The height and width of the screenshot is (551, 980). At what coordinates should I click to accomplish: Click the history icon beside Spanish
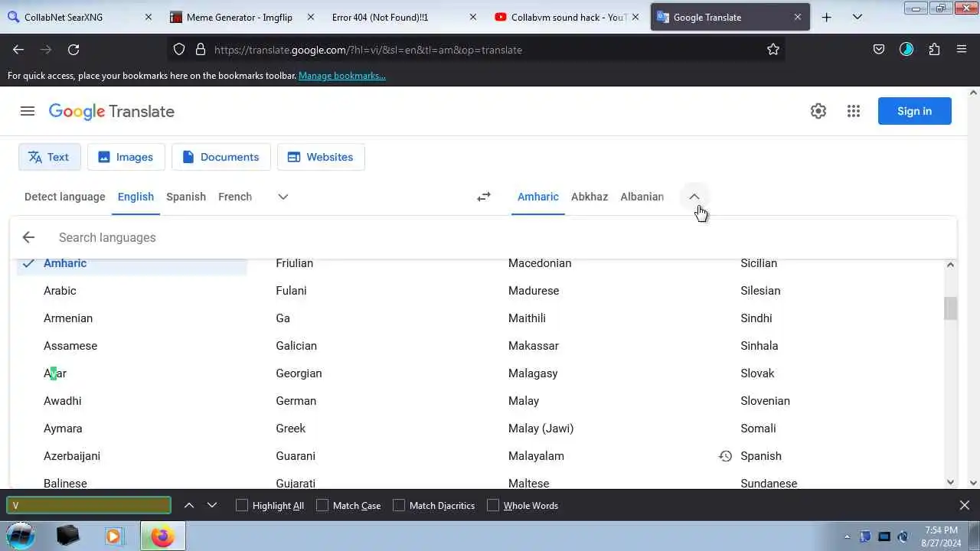coord(725,456)
